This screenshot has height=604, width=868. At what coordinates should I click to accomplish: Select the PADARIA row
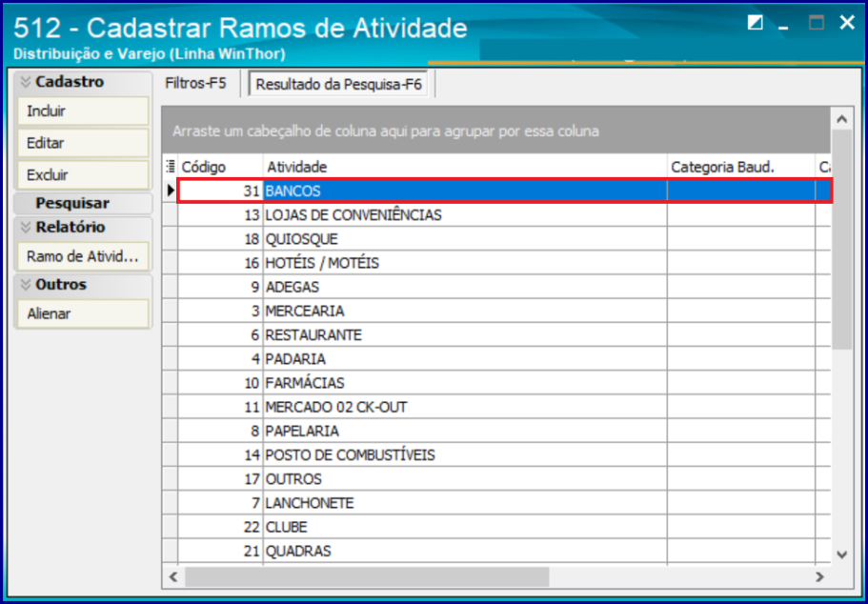(504, 359)
